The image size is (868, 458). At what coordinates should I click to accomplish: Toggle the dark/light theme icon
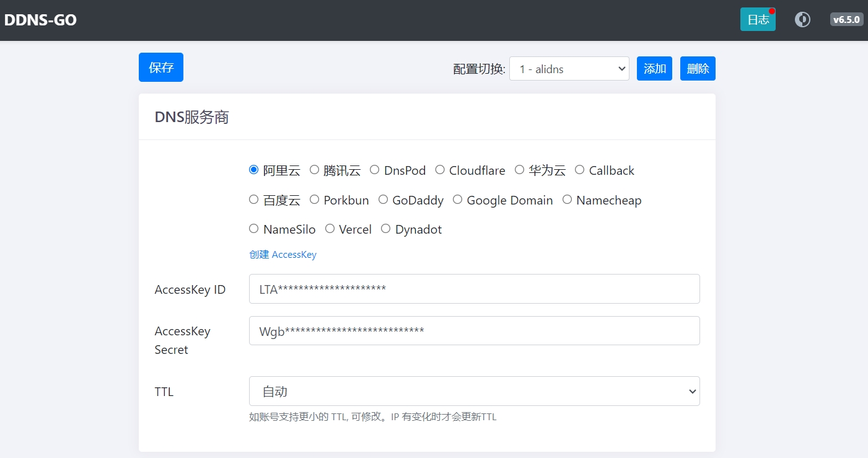point(802,20)
